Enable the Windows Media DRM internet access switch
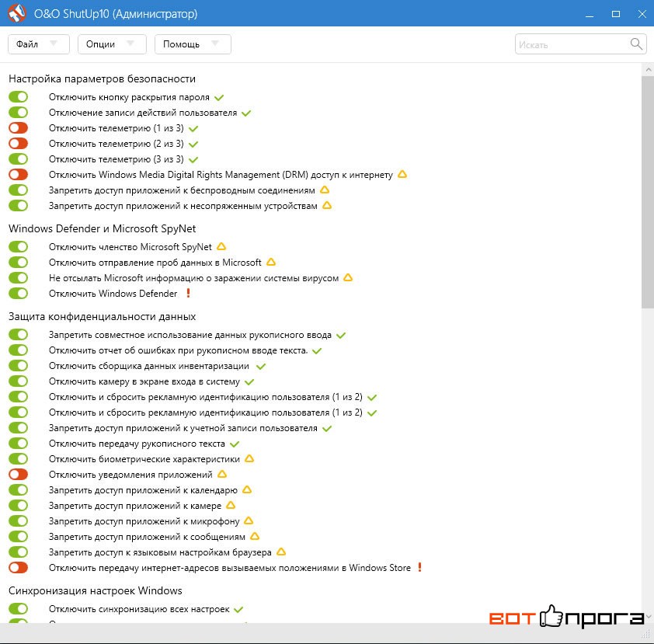This screenshot has width=654, height=644. coord(18,174)
